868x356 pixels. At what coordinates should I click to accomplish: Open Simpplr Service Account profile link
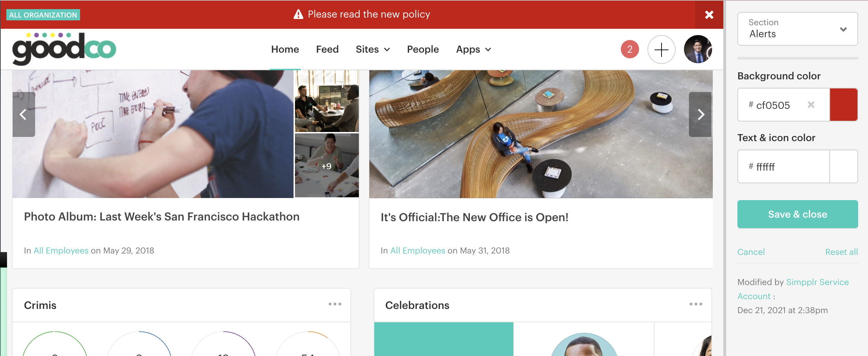click(x=793, y=289)
